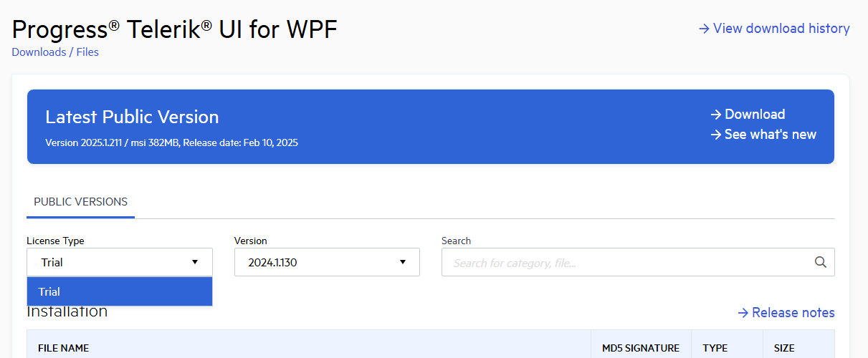Click Files in the breadcrumb trail
This screenshot has height=358, width=868.
[x=87, y=52]
